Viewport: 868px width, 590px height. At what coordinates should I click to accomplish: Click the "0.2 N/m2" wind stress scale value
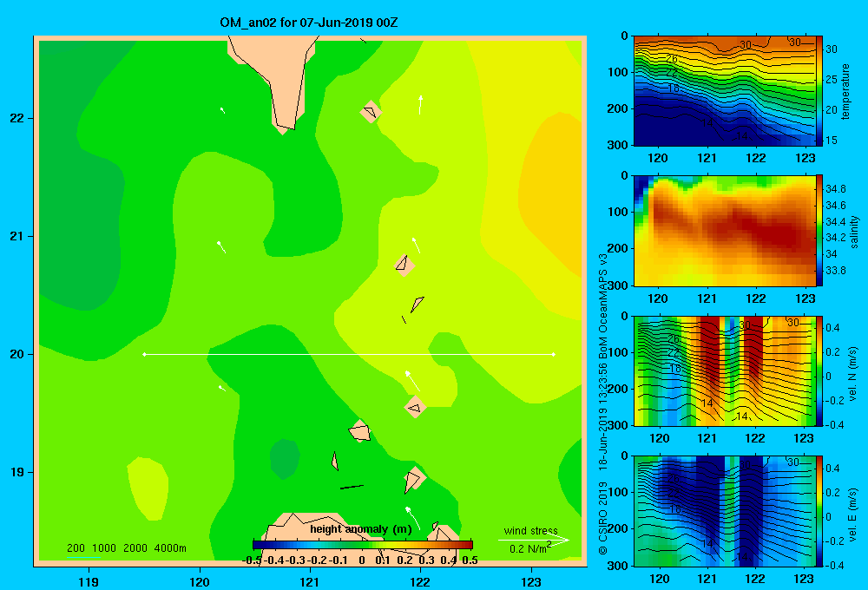point(530,548)
